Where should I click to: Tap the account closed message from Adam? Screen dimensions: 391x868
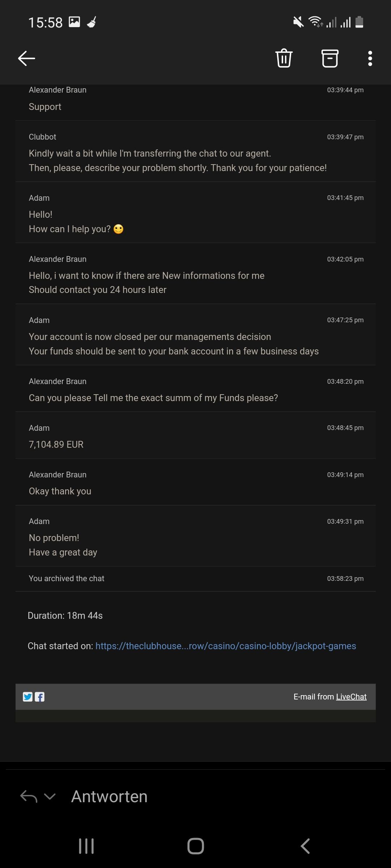click(x=173, y=344)
